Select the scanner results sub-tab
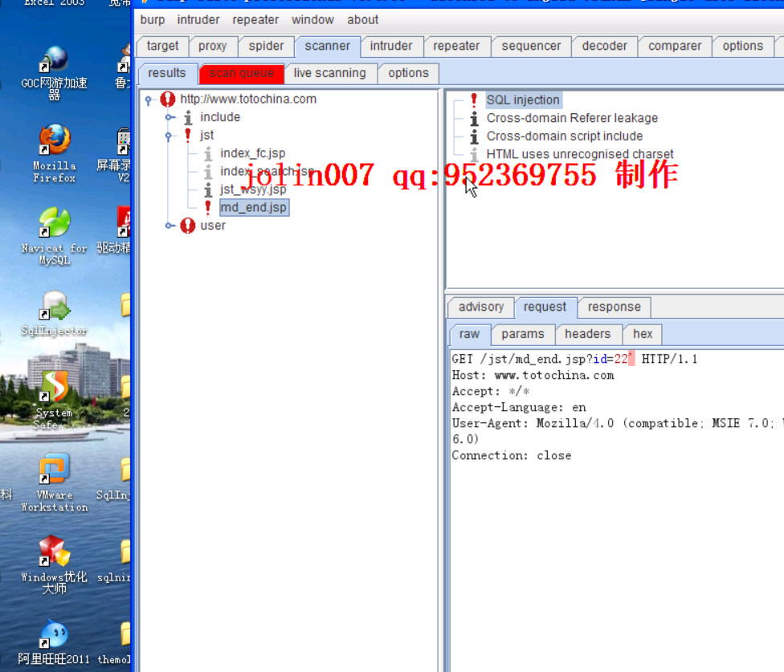The image size is (784, 672). 167,73
